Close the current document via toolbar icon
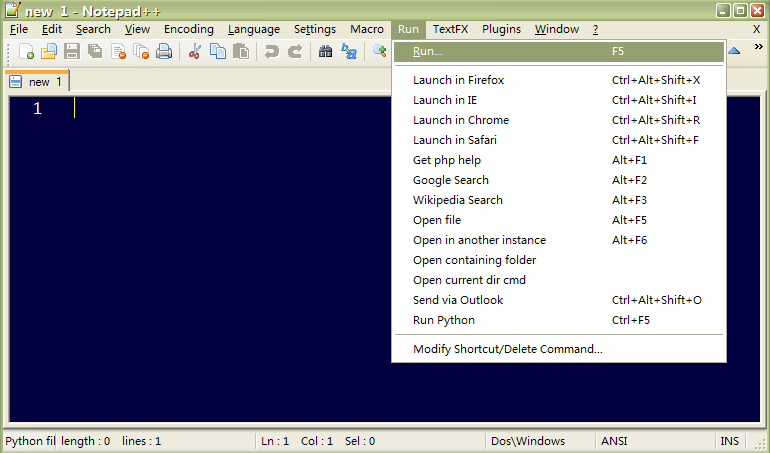 coord(118,51)
